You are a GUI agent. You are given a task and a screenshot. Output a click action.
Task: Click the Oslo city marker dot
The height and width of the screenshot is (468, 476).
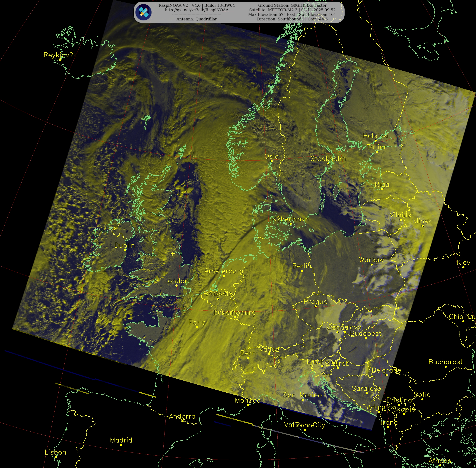(x=271, y=161)
